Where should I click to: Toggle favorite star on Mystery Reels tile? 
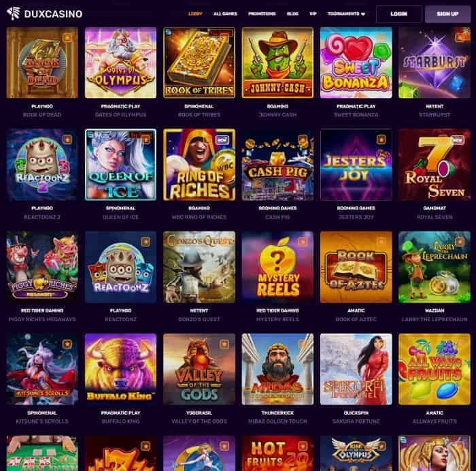point(303,242)
